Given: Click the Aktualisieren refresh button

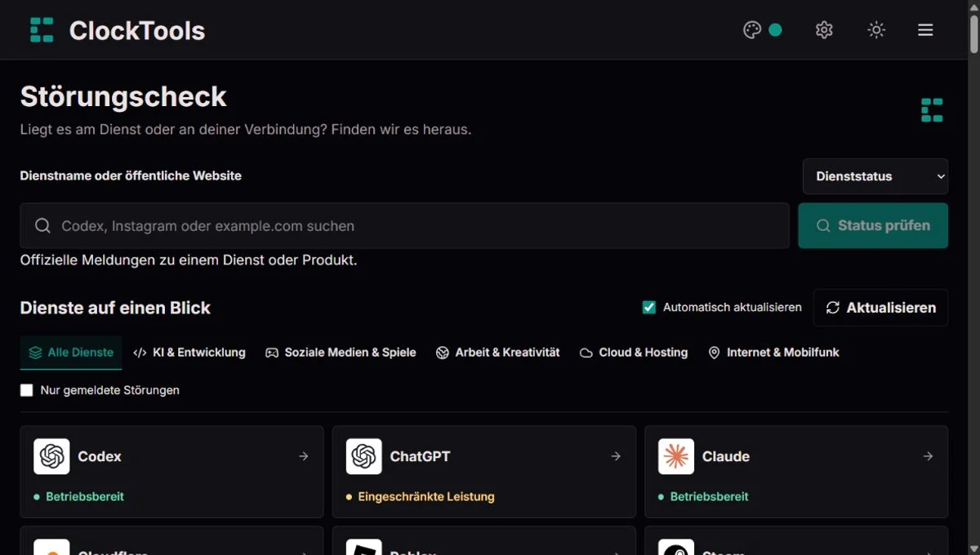Looking at the screenshot, I should [880, 308].
